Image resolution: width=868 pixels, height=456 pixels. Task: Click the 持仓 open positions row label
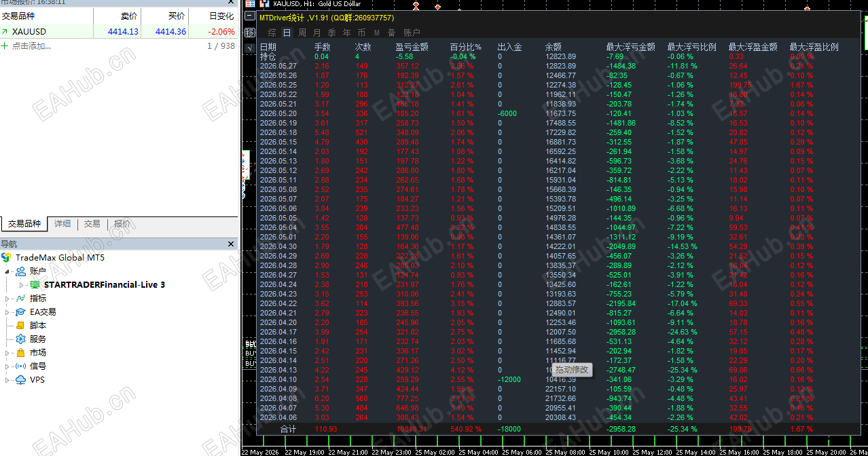(268, 56)
